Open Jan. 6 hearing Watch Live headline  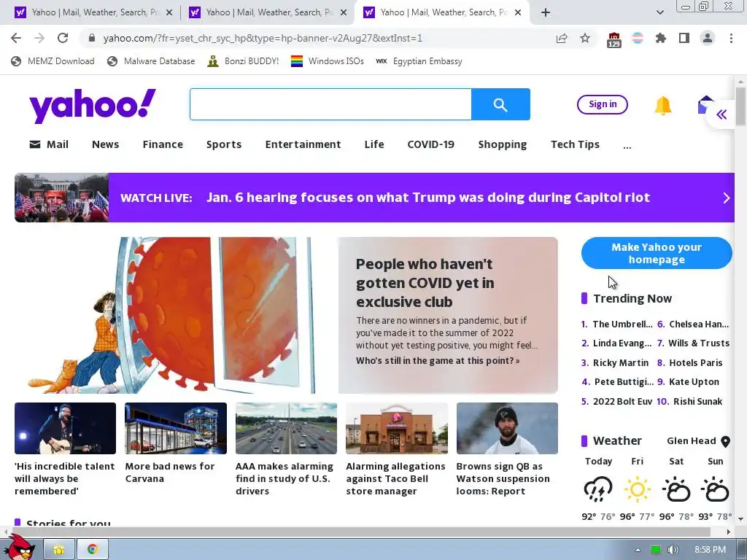tap(427, 198)
